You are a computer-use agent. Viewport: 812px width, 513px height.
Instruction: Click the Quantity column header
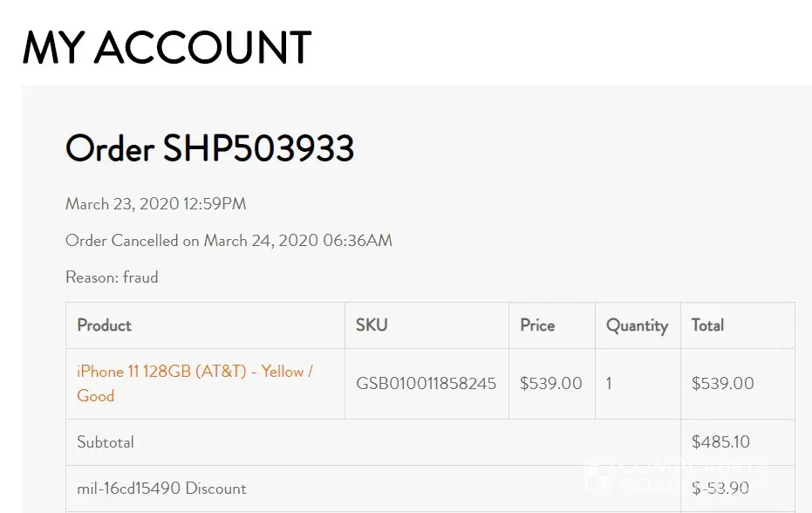(637, 325)
